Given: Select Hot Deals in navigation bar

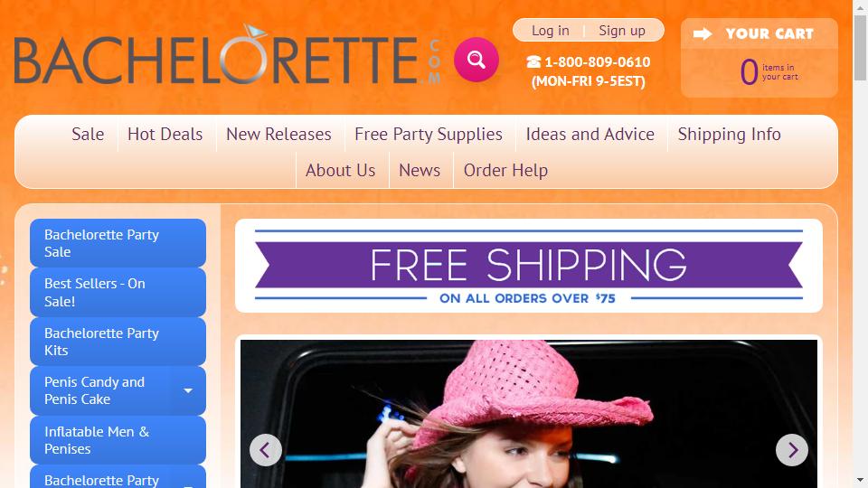Looking at the screenshot, I should [x=165, y=134].
